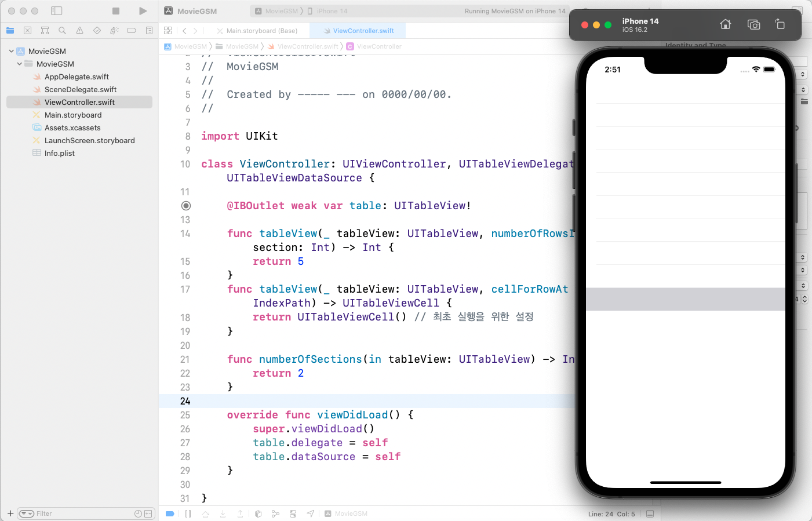
Task: Switch to Main.storyboard (Base) tab
Action: tap(257, 31)
